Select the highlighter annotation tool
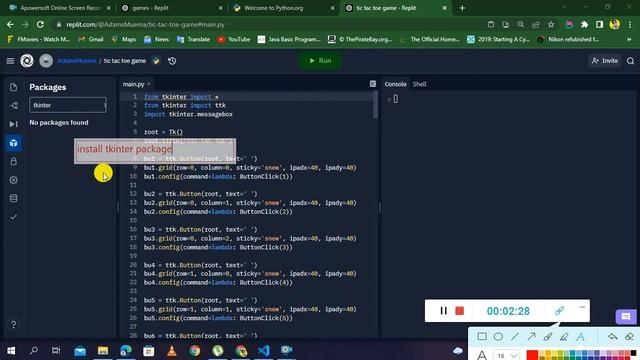 564,337
